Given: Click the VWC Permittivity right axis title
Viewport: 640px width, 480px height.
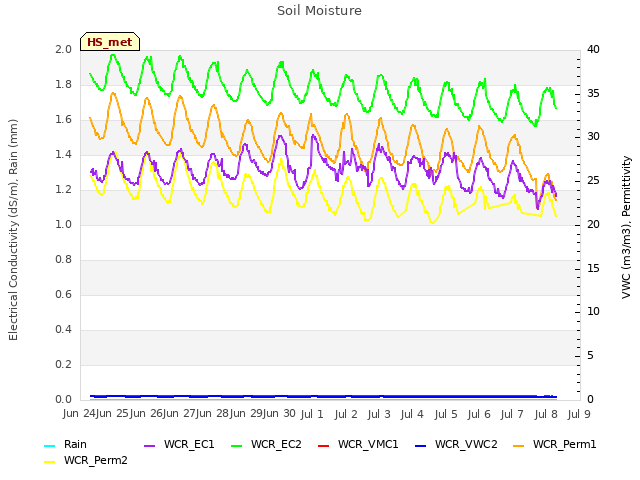Looking at the screenshot, I should tap(626, 227).
